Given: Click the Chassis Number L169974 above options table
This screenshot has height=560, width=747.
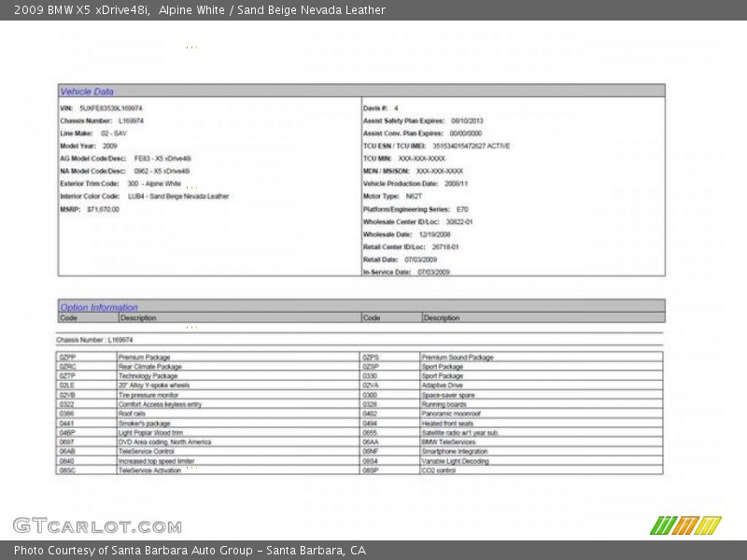Looking at the screenshot, I should 94,340.
